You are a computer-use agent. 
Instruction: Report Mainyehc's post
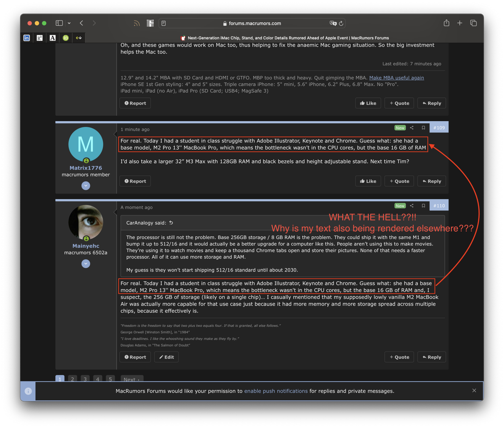click(x=135, y=357)
